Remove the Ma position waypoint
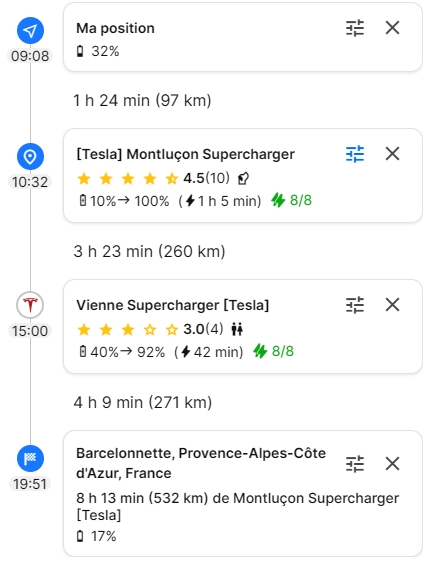Viewport: 428px width, 572px height. pyautogui.click(x=392, y=28)
